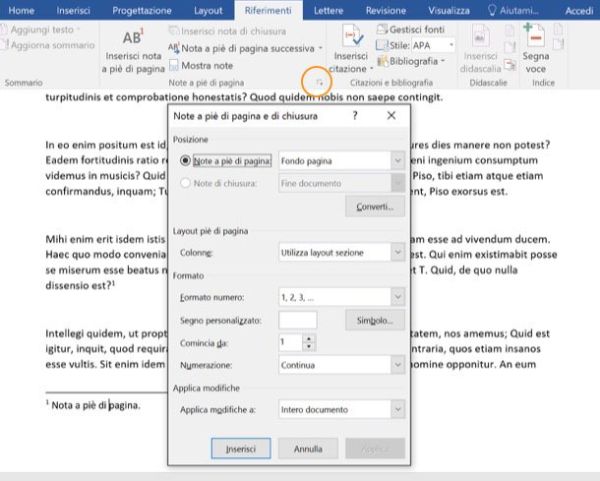The image size is (600, 481).
Task: Open the Bibliografia menu icon
Action: 382,61
